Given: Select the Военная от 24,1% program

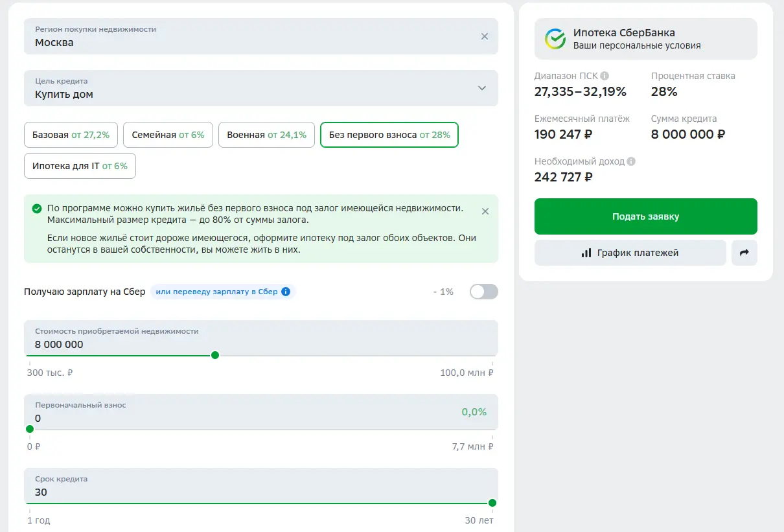Looking at the screenshot, I should coord(266,135).
